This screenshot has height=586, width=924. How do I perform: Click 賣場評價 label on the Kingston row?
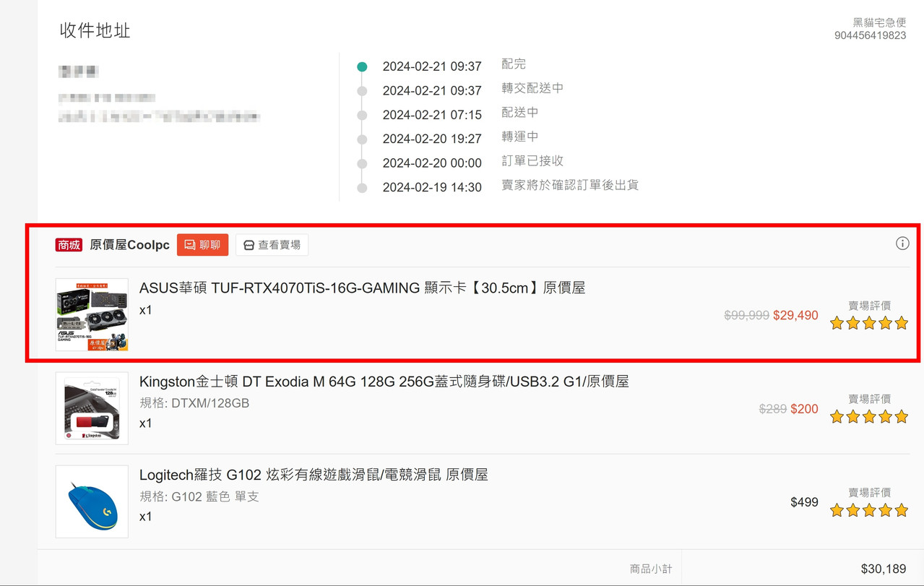(869, 399)
